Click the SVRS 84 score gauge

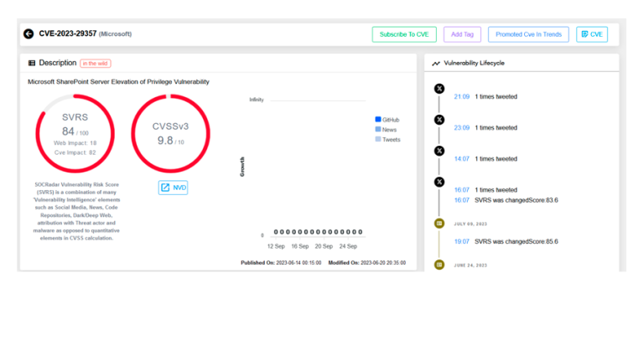coord(75,134)
